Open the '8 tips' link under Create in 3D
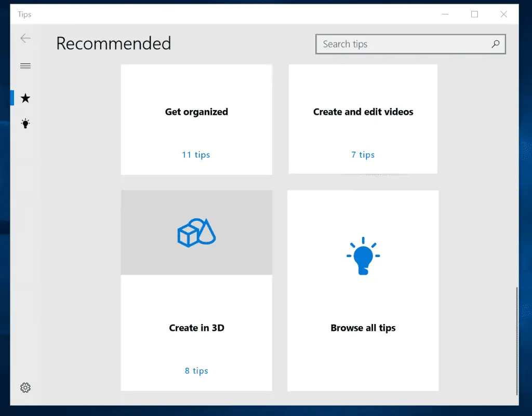532x416 pixels. pyautogui.click(x=196, y=370)
